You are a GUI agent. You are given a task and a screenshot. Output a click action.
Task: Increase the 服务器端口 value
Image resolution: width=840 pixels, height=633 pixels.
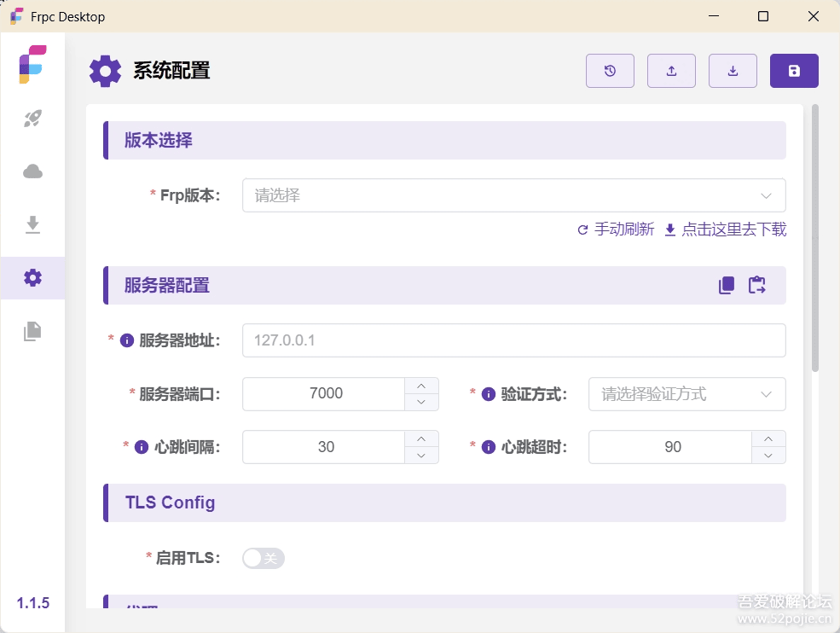pos(421,386)
